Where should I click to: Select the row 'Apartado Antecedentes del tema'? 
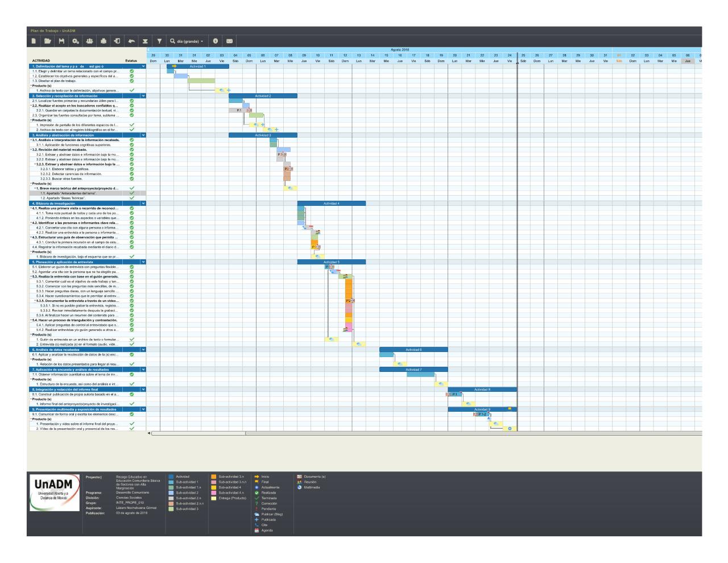80,193
